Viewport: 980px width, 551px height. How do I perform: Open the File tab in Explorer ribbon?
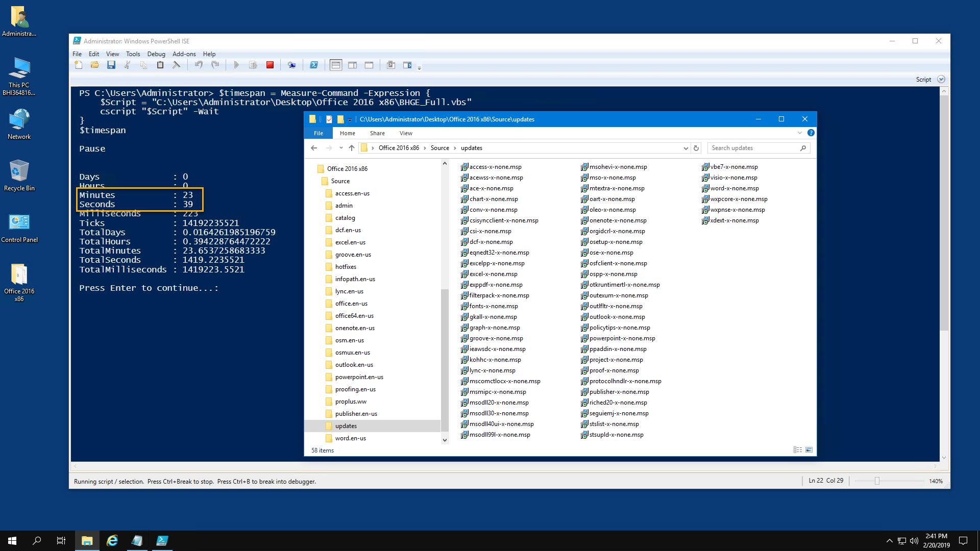[x=318, y=133]
